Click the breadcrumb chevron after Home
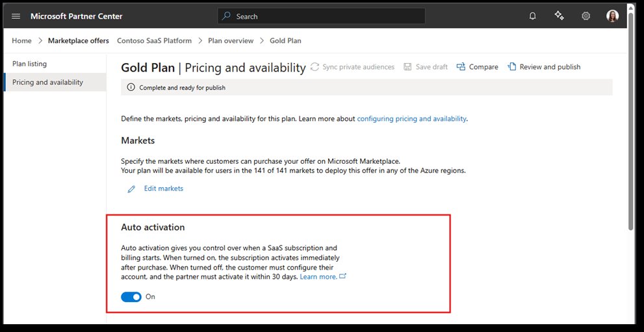Screen dimensions: 644x332 click(40, 41)
